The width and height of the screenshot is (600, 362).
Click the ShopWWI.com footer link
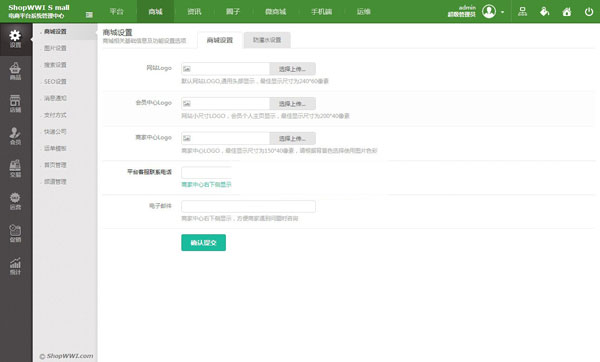coord(67,356)
